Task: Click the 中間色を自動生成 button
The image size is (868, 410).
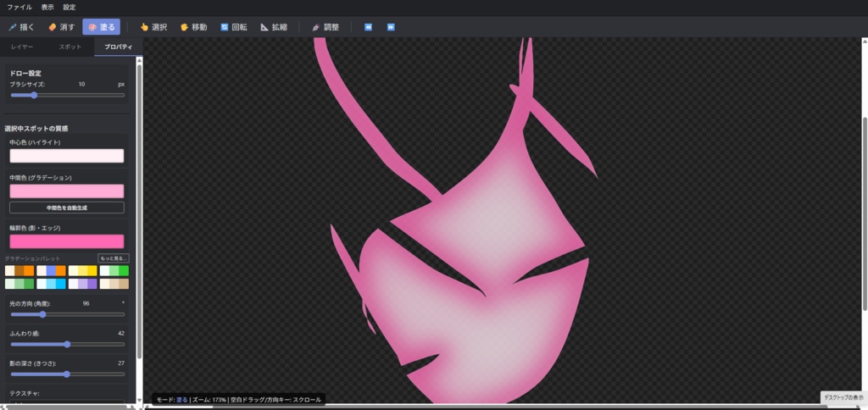Action: click(x=67, y=208)
